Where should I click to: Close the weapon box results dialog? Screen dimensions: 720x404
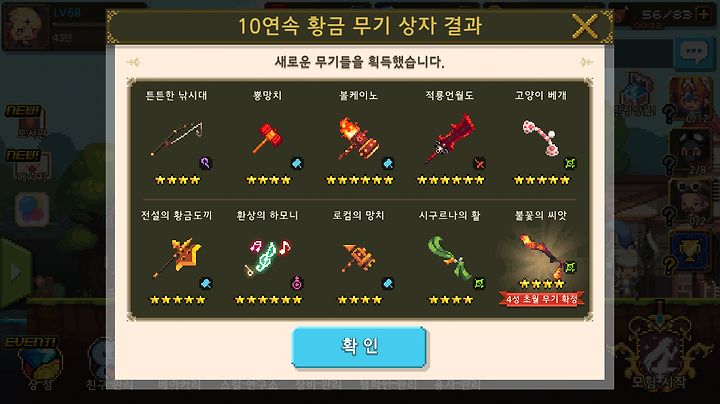pyautogui.click(x=585, y=26)
